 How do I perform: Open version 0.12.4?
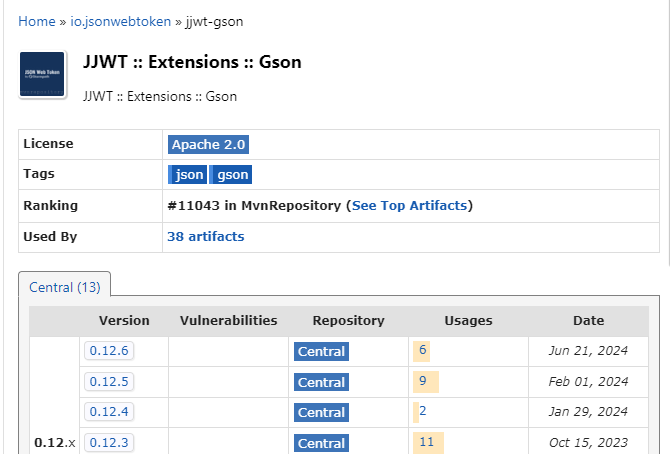(109, 411)
